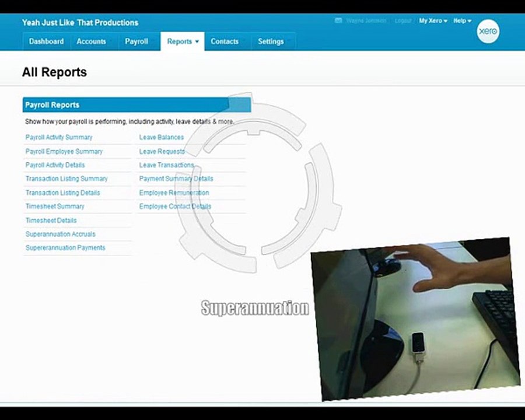Open Payroll Activity Summary report

point(59,137)
